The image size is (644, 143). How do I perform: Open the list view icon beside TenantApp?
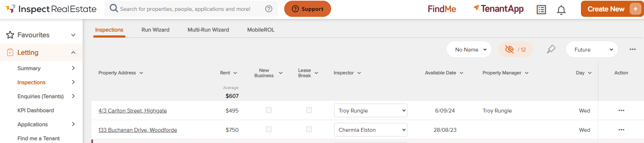tap(541, 10)
